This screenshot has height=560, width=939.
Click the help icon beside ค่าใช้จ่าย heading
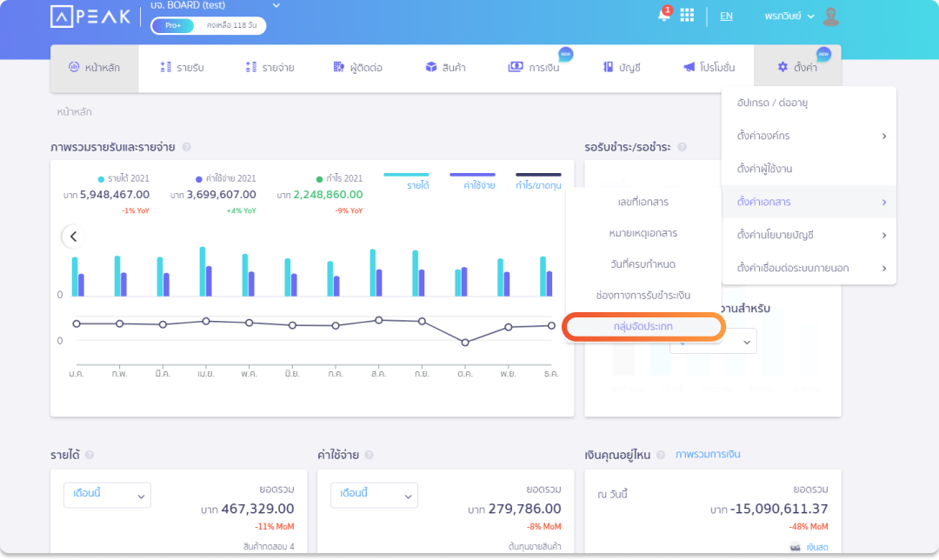[x=369, y=455]
